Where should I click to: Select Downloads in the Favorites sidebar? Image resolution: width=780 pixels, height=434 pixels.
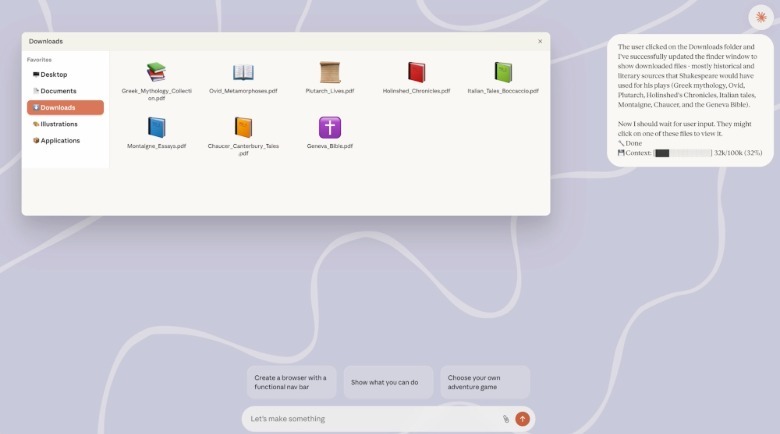point(65,107)
